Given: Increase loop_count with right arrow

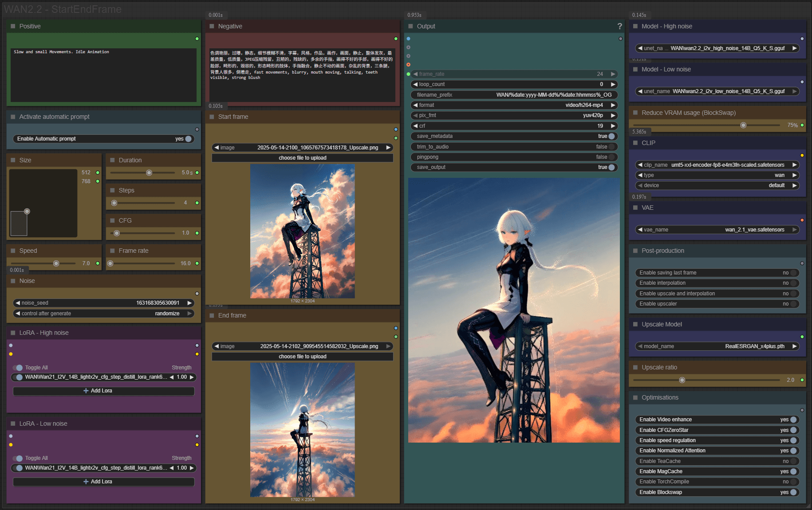Looking at the screenshot, I should [x=613, y=84].
